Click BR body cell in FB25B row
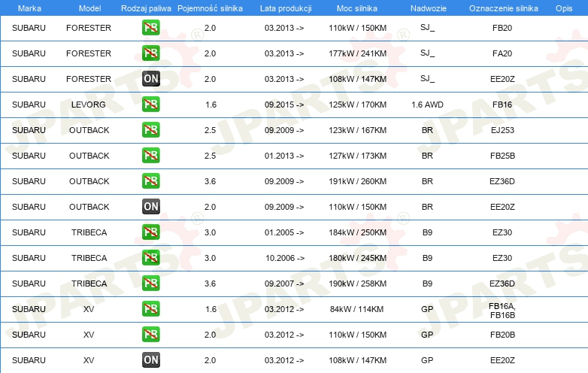The height and width of the screenshot is (373, 588). click(x=427, y=156)
